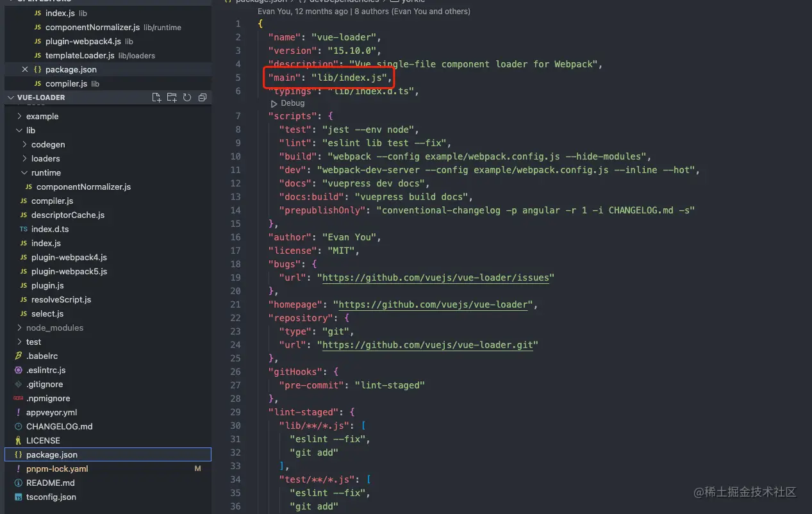Open resolveScript.js file
The height and width of the screenshot is (514, 812).
[x=108, y=299]
